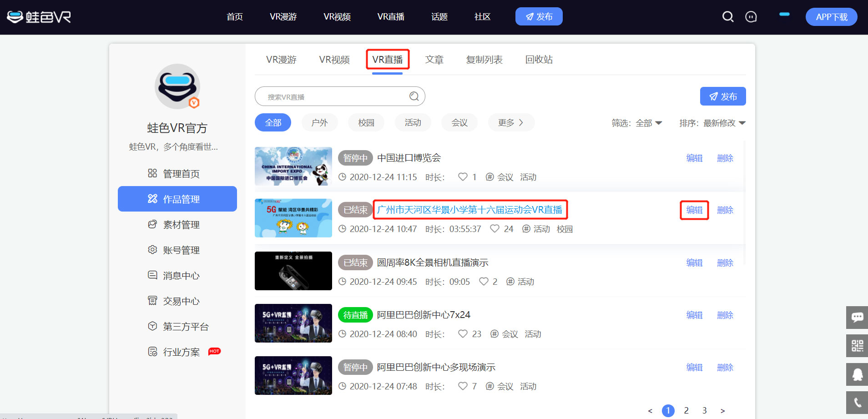Delete the 圆周率8K全景相机直播演示 entry
Viewport: 868px width, 419px height.
click(x=725, y=263)
